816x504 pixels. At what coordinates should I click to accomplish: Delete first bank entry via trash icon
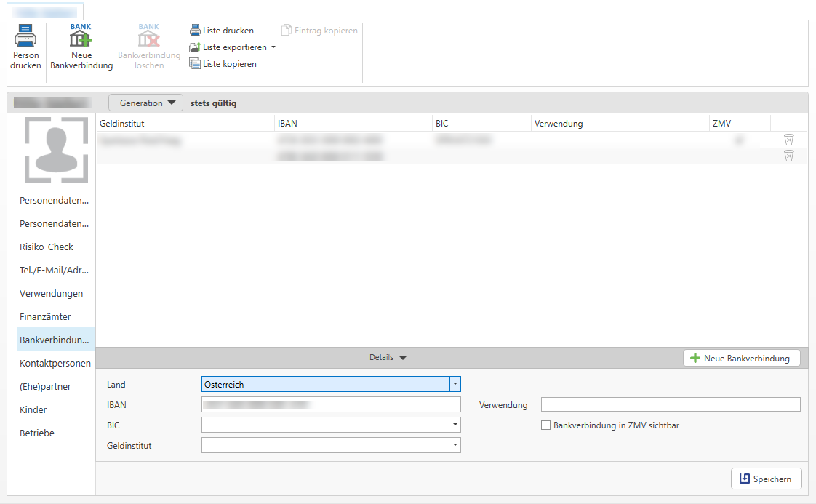788,140
